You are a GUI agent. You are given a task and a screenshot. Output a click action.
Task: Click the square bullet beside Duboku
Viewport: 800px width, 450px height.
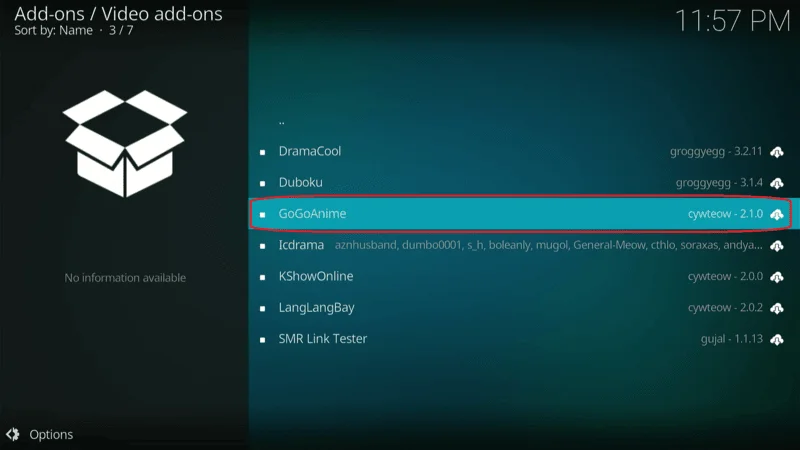(262, 183)
